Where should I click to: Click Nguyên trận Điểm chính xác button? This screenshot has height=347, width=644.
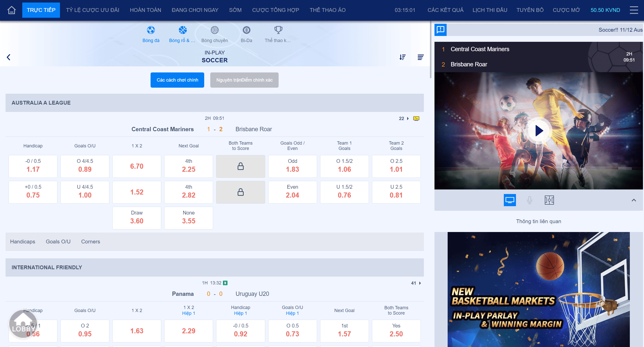click(244, 80)
